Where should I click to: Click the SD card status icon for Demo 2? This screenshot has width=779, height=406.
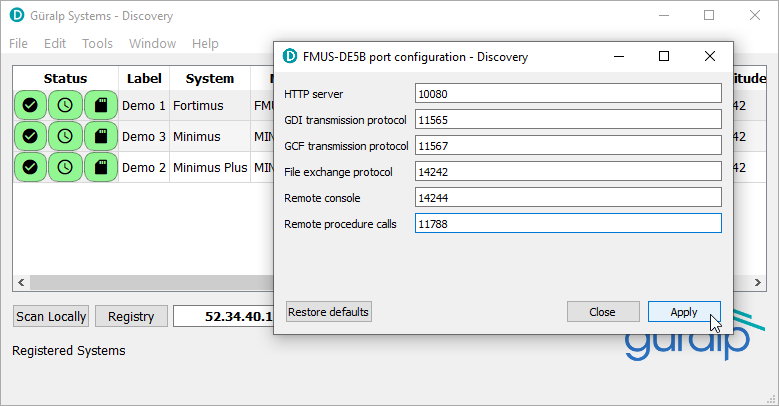(x=101, y=167)
